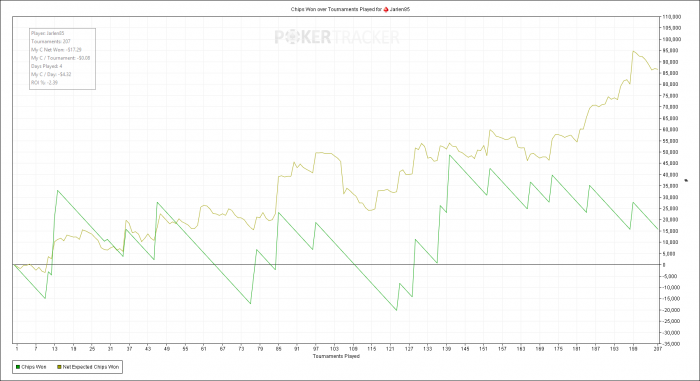Click the green Chips Won legend swatch
Image resolution: width=700 pixels, height=381 pixels.
(x=18, y=367)
